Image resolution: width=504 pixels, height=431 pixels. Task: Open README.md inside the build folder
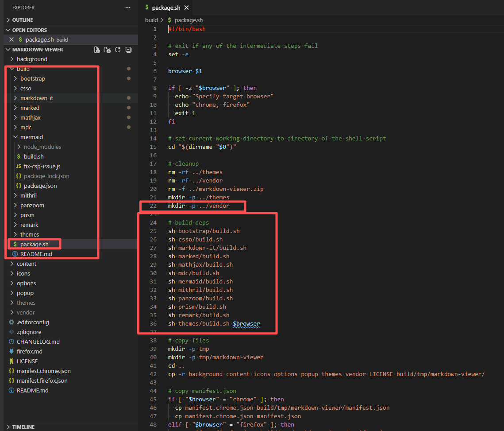71,254
